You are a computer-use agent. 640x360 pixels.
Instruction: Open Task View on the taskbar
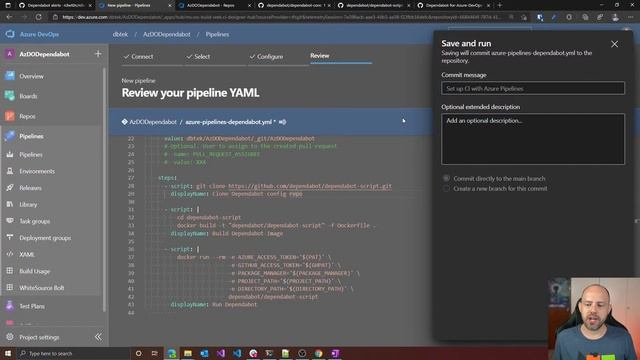(x=155, y=353)
